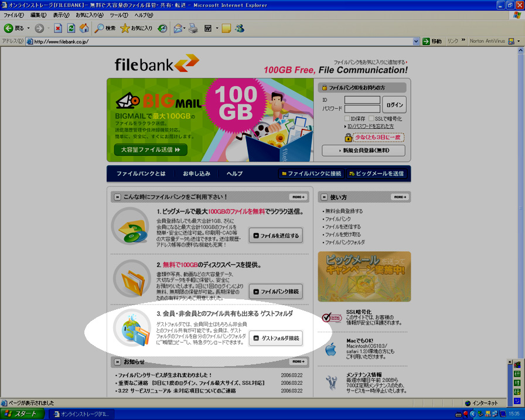Screen dimensions: 525x420
Task: Open the Back button history dropdown arrow
Action: click(x=29, y=29)
